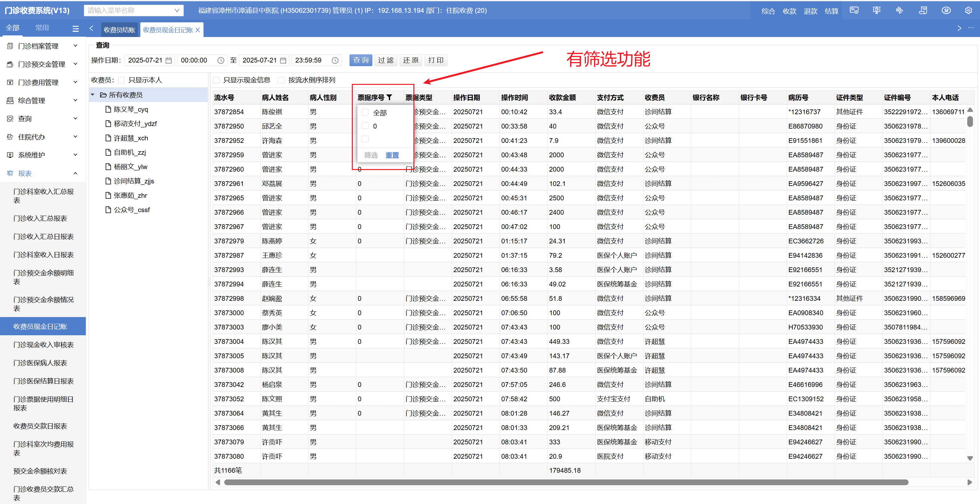
Task: Click 重置 in the filter popup
Action: 392,155
